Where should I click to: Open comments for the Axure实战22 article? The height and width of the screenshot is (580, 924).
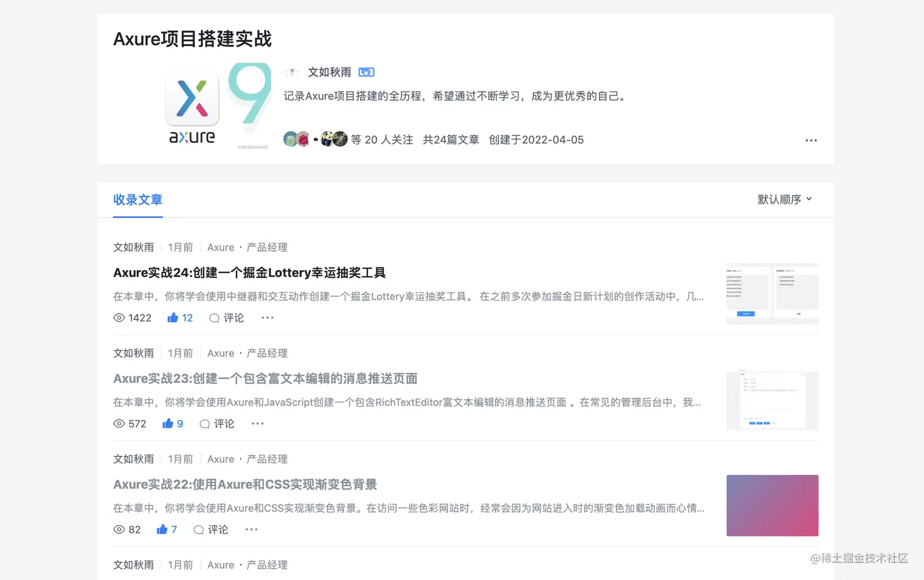(211, 529)
